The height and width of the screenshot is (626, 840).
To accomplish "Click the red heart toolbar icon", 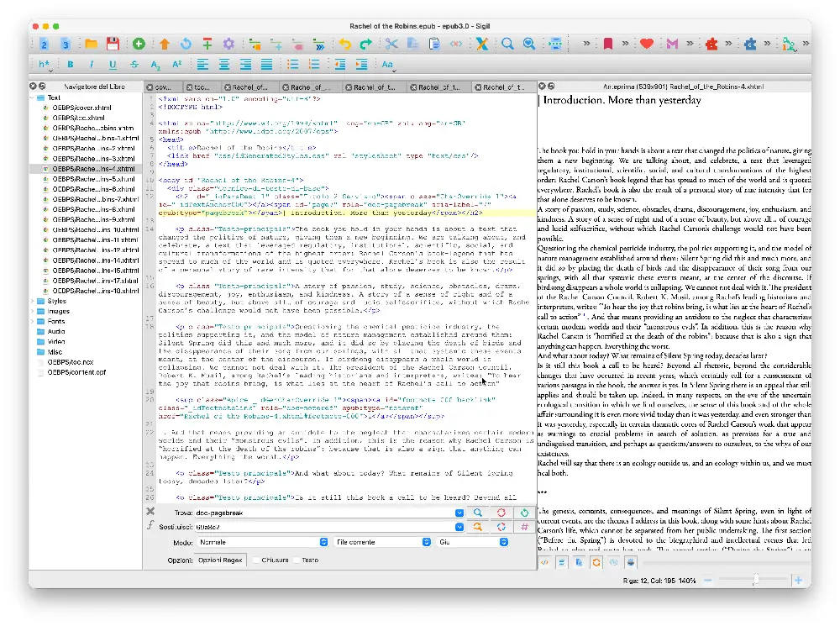I will (646, 44).
